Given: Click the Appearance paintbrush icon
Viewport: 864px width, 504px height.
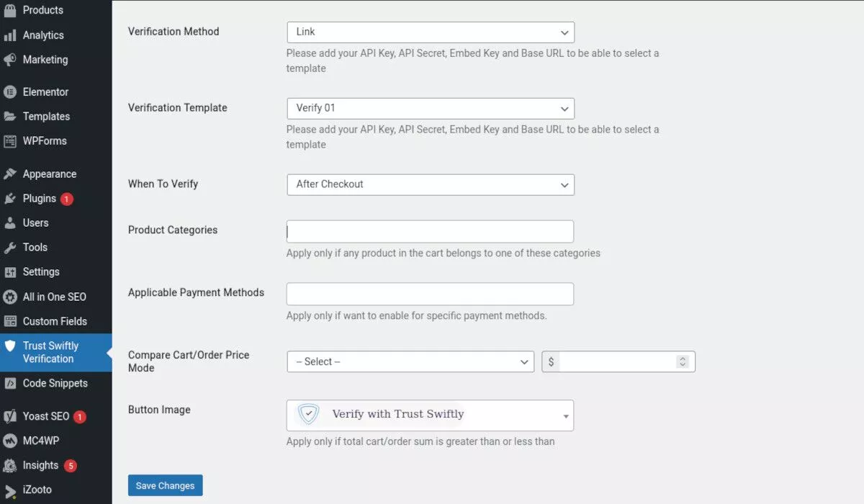Looking at the screenshot, I should coord(10,174).
